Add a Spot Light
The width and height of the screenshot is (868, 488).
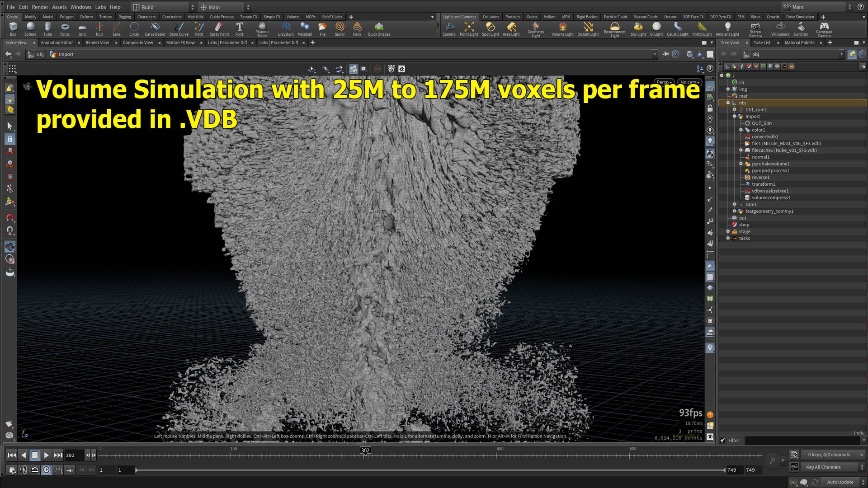tap(491, 29)
